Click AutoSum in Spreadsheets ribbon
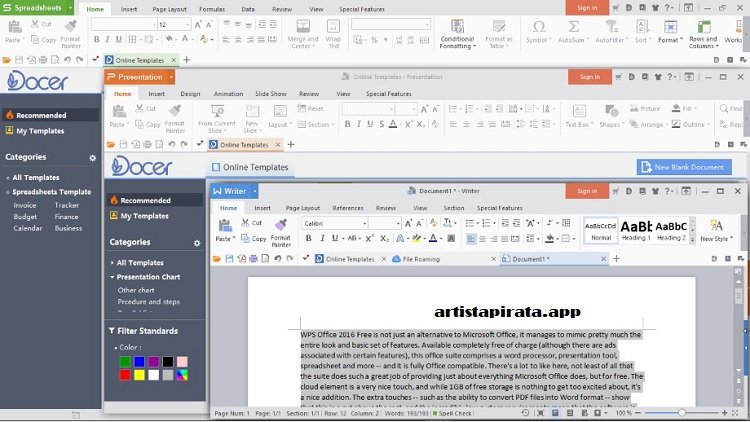Screen dimensions: 750x422 coord(573,32)
